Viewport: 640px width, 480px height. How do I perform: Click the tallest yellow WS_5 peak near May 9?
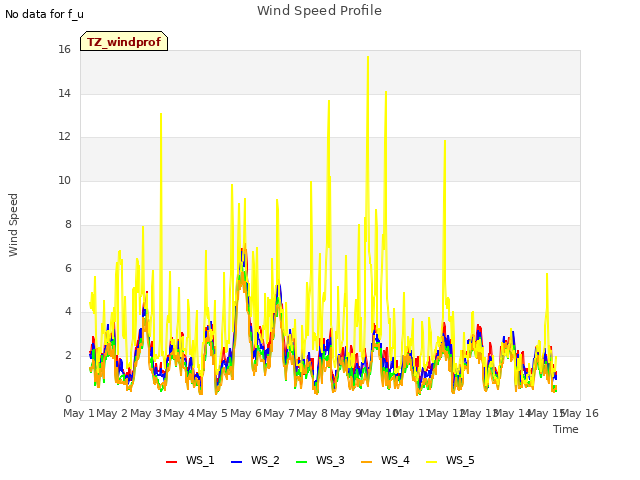point(368,57)
